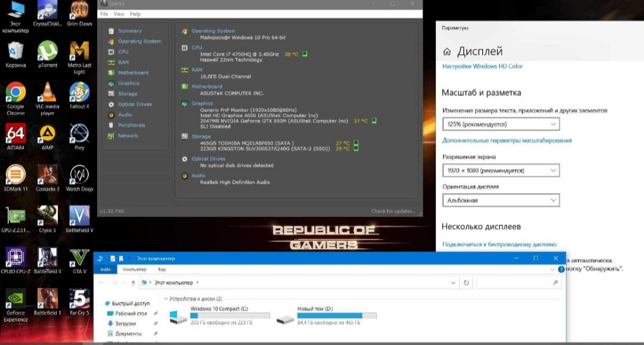Open Storage section in Speccy sidebar
The height and width of the screenshot is (345, 644).
127,94
